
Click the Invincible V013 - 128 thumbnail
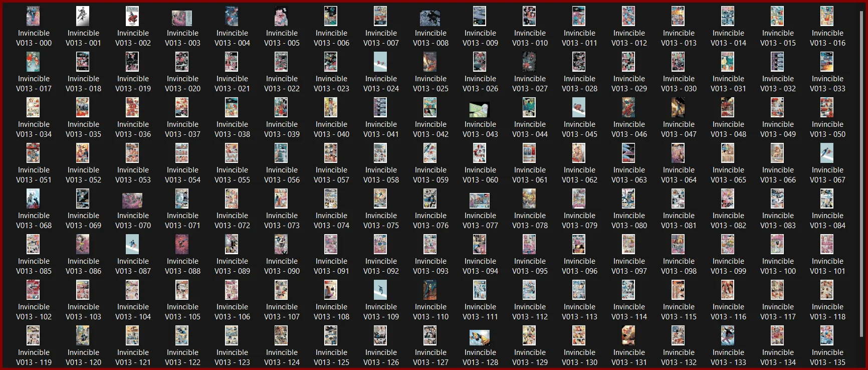480,337
